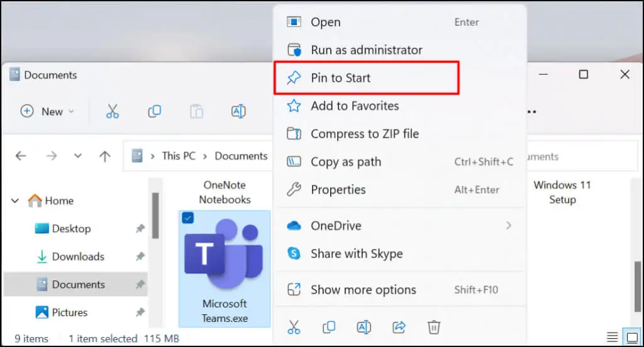Viewport: 644px width, 347px height.
Task: Click Delete trash icon in context menu
Action: click(434, 328)
